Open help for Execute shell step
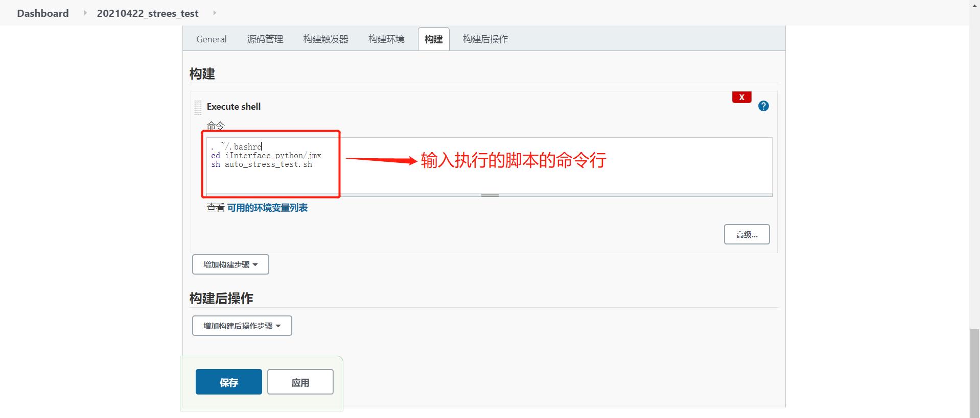 763,106
